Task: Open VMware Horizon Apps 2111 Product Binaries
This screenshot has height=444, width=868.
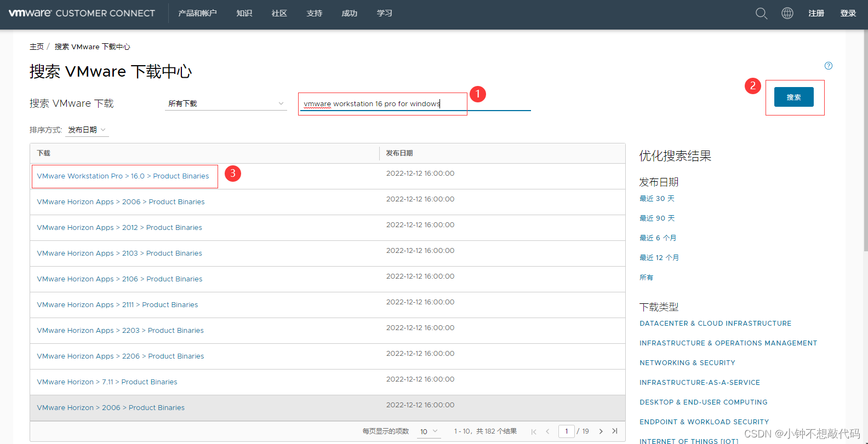Action: pos(117,305)
